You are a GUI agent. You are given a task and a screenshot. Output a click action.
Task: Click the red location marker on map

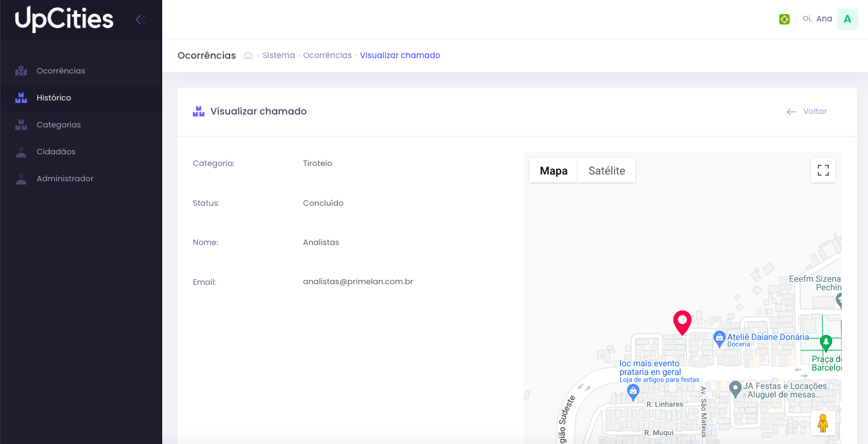tap(682, 322)
